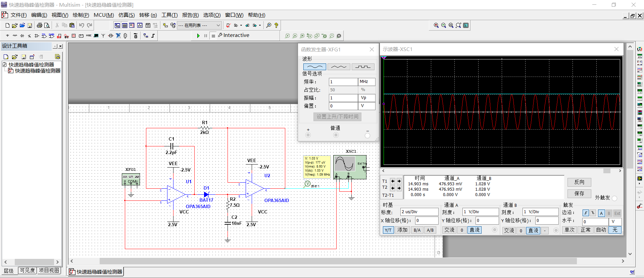Image resolution: width=644 pixels, height=278 pixels.
Task: Open the MHz frequency unit selector
Action: (366, 82)
